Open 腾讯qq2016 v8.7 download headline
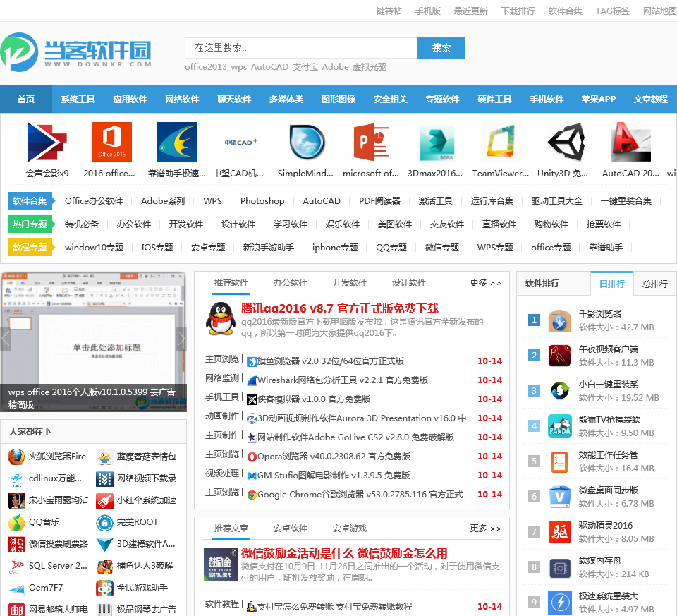This screenshot has width=677, height=616. point(340,308)
